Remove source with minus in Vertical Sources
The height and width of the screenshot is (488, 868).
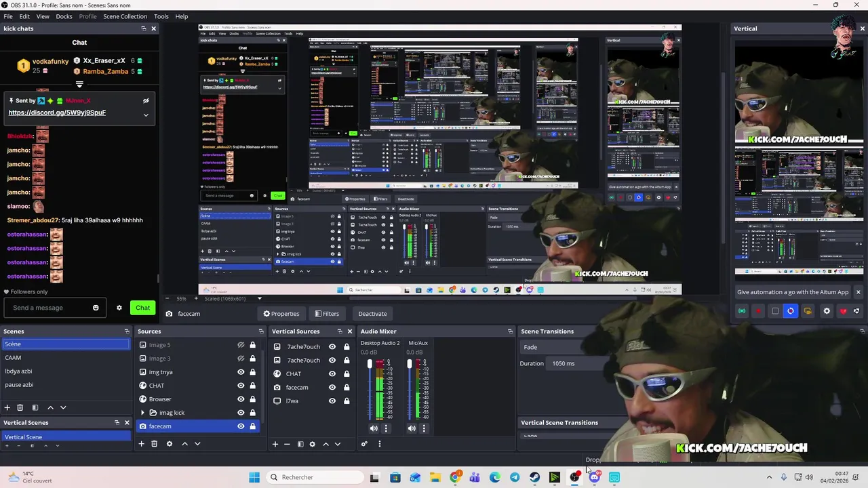pyautogui.click(x=287, y=444)
